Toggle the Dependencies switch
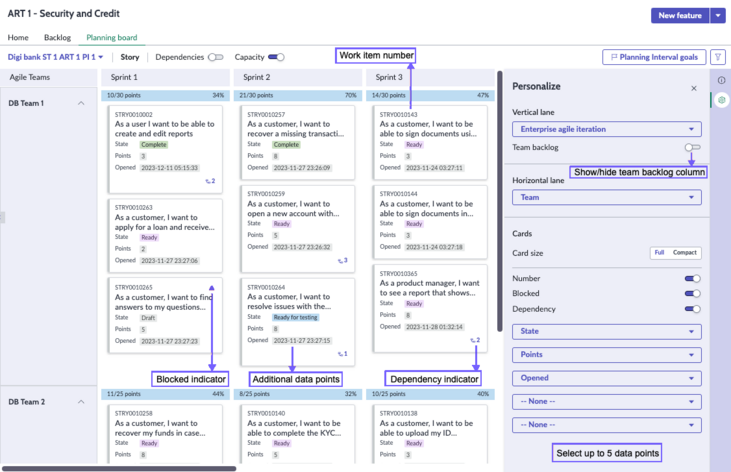Screen dimensions: 731x472 click(x=215, y=57)
